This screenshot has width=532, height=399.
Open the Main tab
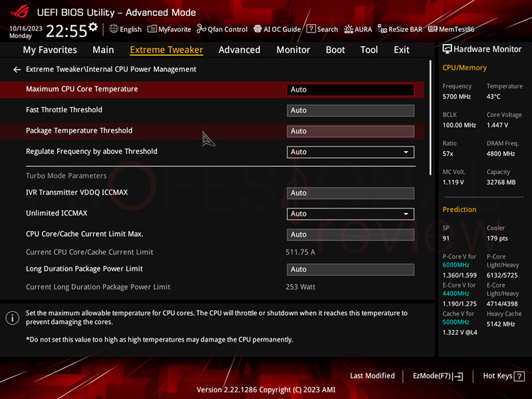click(103, 50)
